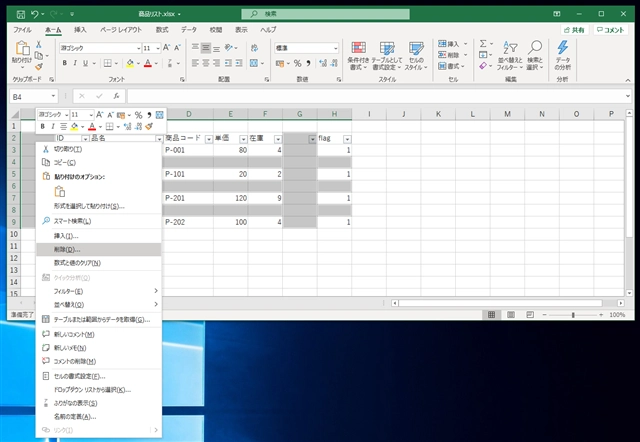Choose セルの書式設定(F)... in context menu

click(x=99, y=376)
